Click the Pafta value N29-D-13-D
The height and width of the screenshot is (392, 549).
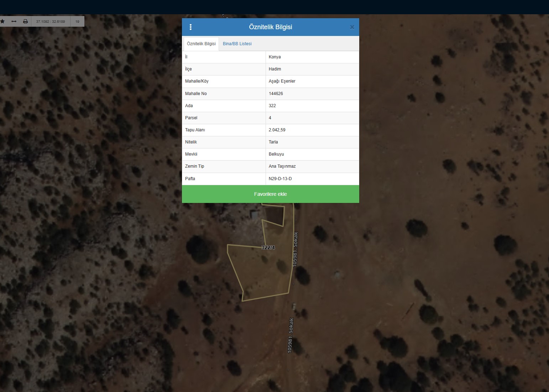tap(280, 179)
